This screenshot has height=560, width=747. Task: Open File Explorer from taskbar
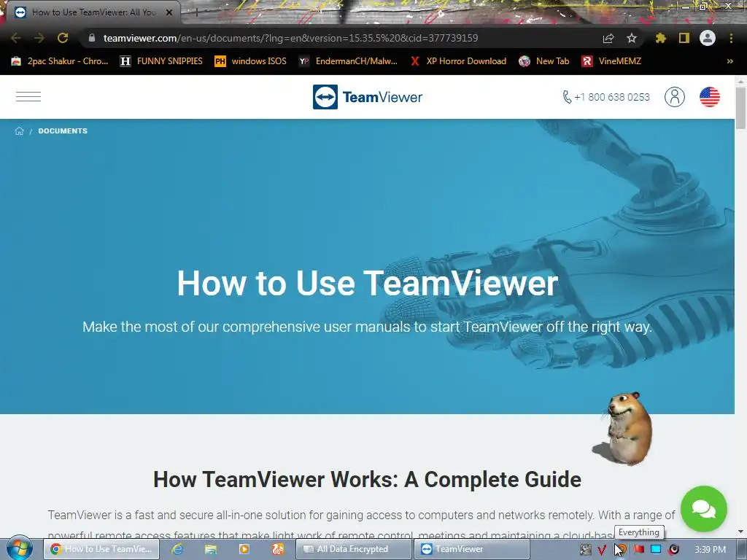211,549
